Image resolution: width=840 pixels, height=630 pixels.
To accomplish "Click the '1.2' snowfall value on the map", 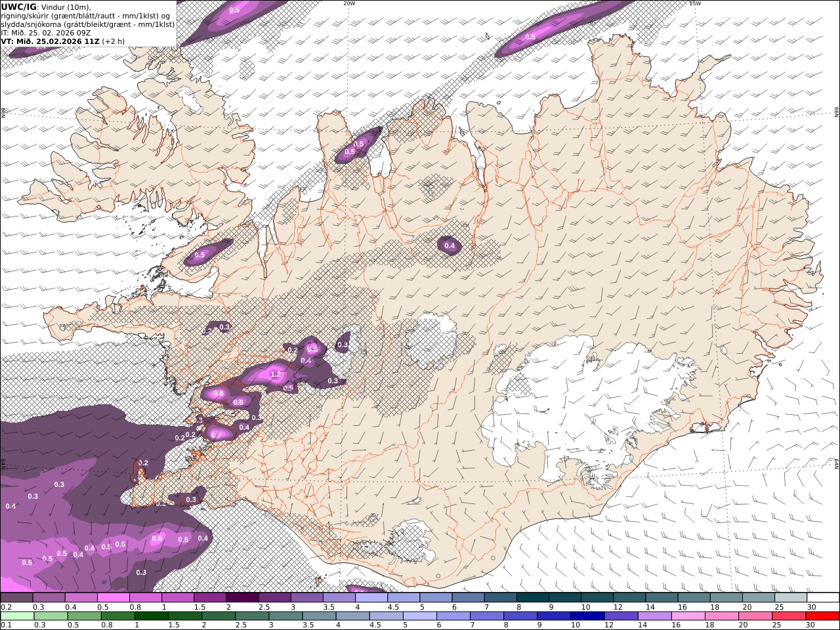I will [276, 375].
